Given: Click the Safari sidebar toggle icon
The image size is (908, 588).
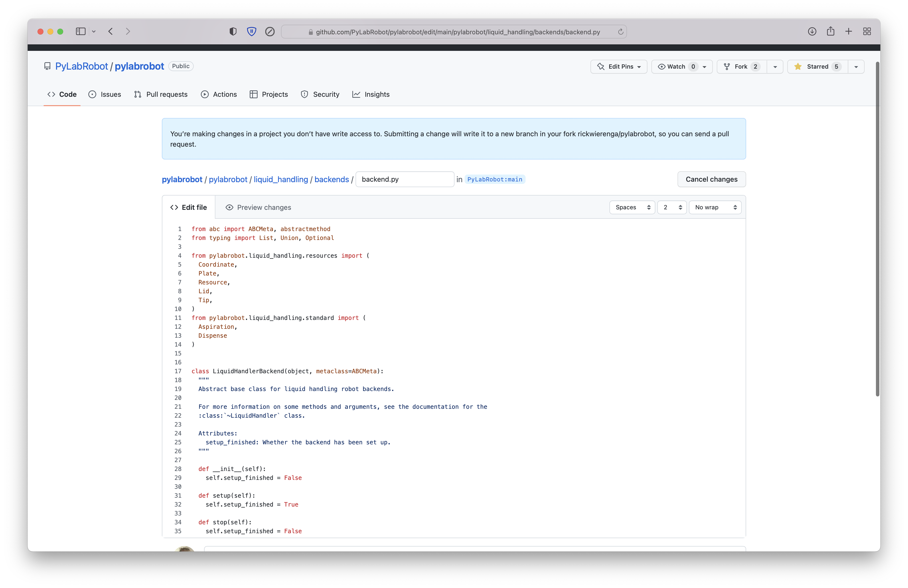Looking at the screenshot, I should [80, 31].
